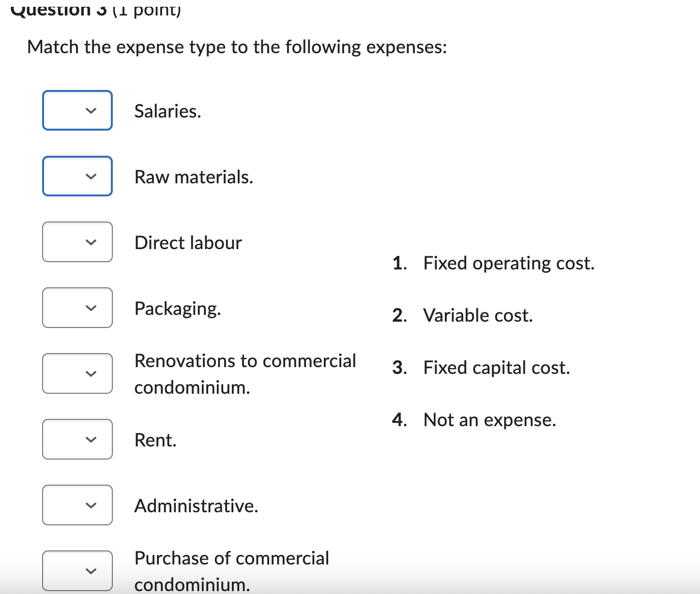The width and height of the screenshot is (700, 594).
Task: Open the Packaging expense type dropdown
Action: (x=77, y=308)
